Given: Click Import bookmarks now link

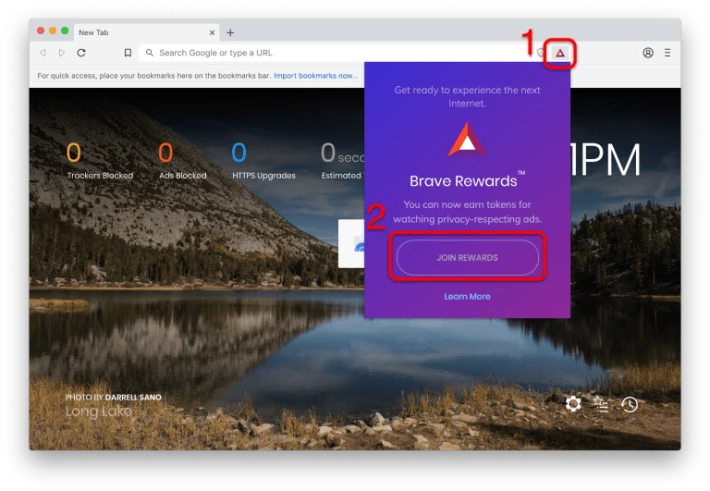Looking at the screenshot, I should [316, 76].
